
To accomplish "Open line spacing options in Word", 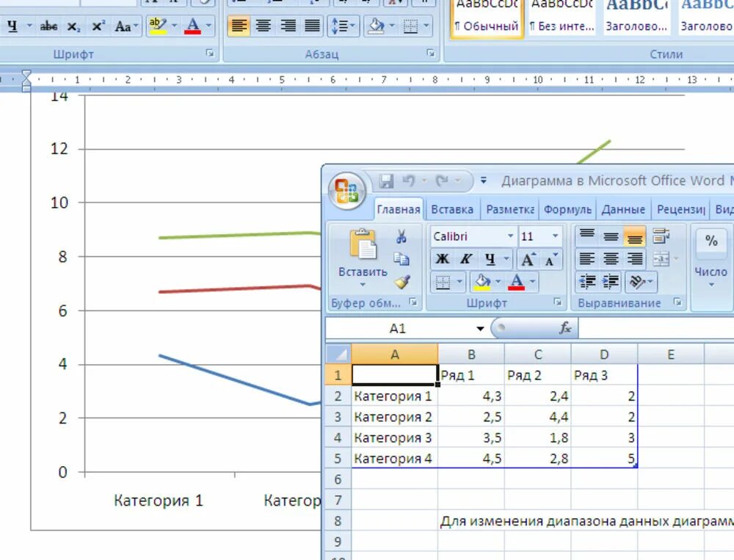I will click(343, 26).
